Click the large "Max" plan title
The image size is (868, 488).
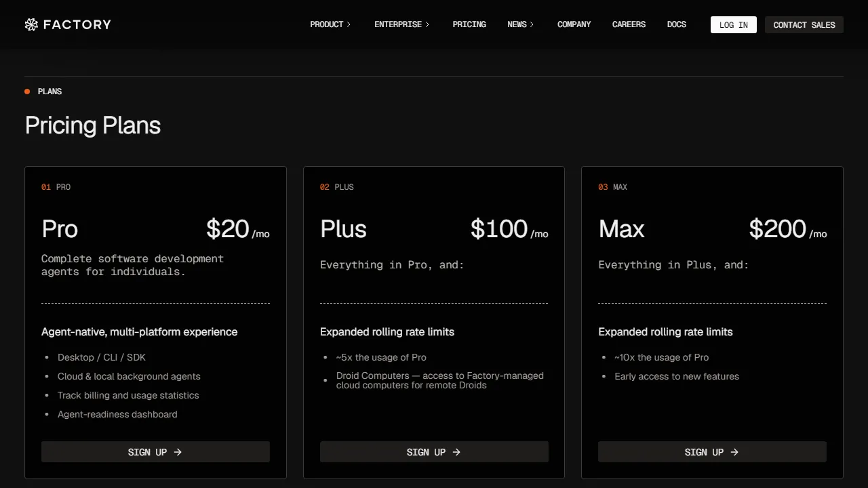(621, 229)
